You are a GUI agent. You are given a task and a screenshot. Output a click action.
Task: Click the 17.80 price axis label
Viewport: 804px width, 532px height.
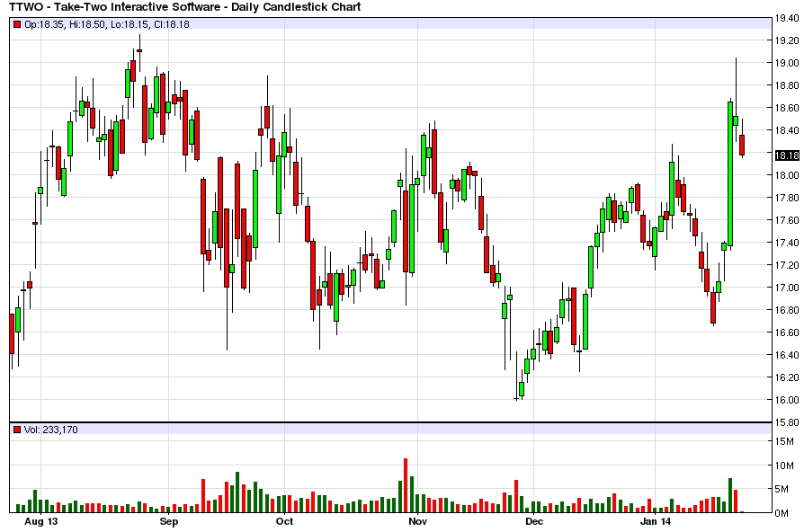tap(787, 198)
